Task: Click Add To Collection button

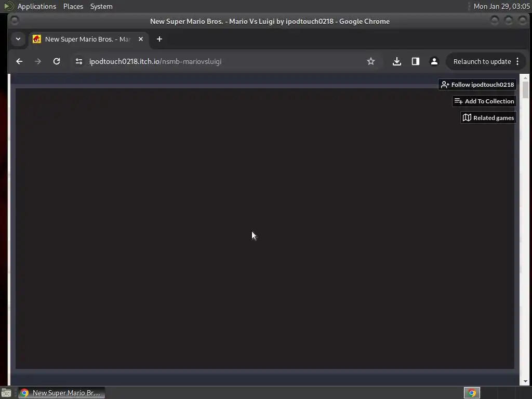Action: click(484, 101)
